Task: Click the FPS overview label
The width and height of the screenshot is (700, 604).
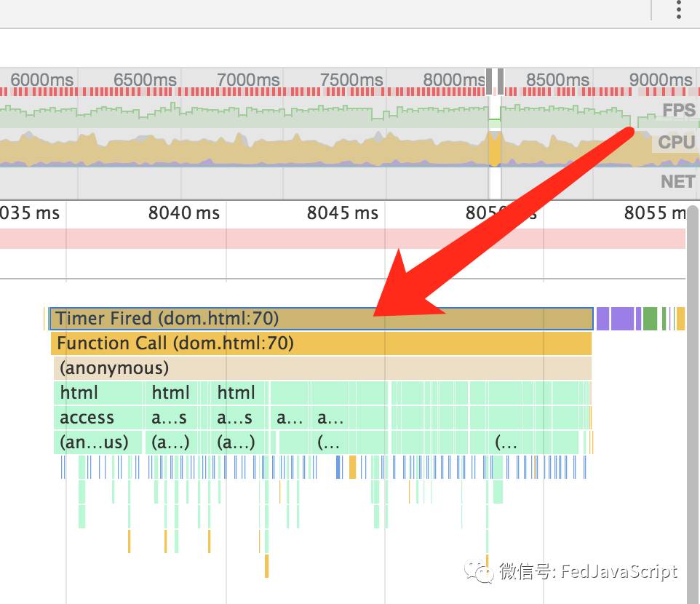Action: point(679,111)
